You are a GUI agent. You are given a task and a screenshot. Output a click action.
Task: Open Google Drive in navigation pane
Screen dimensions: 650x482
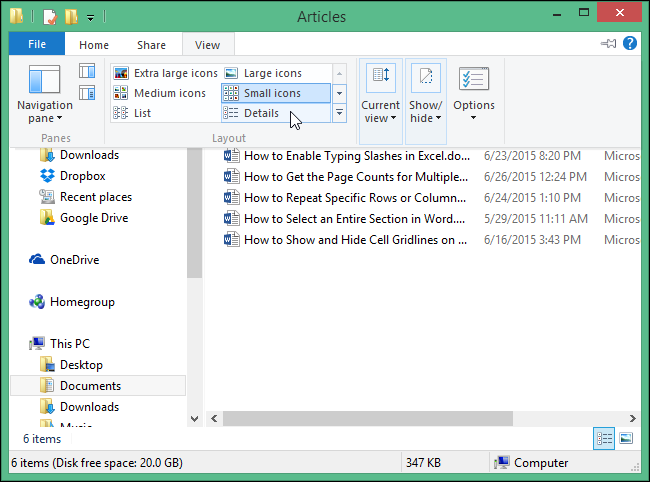pyautogui.click(x=84, y=218)
